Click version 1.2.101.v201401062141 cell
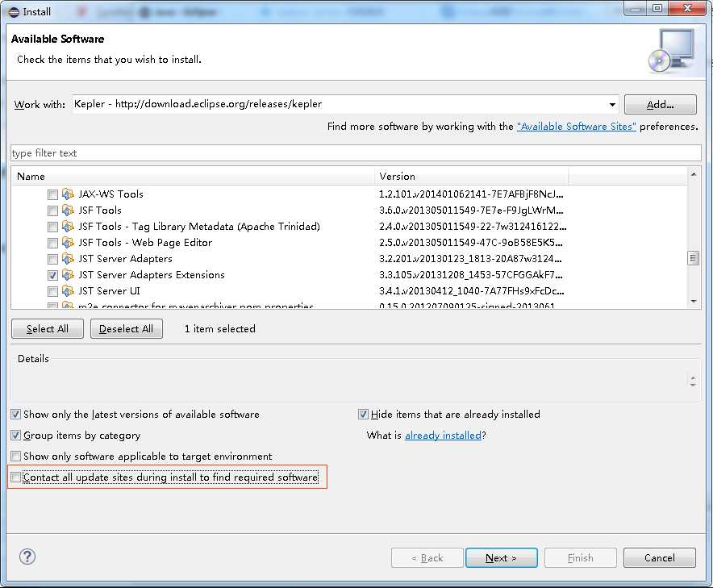 point(472,194)
